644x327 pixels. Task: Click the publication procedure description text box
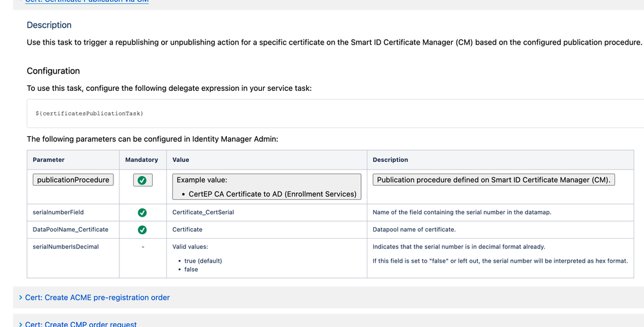click(x=494, y=180)
